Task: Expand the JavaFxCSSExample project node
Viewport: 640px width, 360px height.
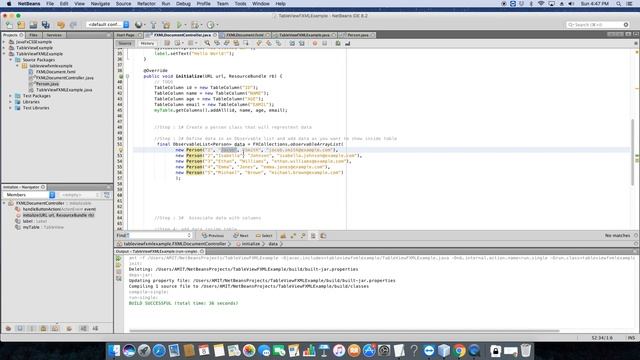Action: pos(4,42)
